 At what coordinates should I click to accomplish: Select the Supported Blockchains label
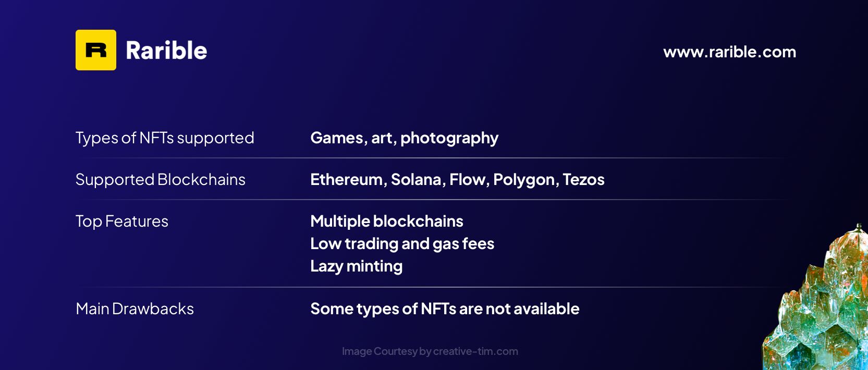[161, 179]
